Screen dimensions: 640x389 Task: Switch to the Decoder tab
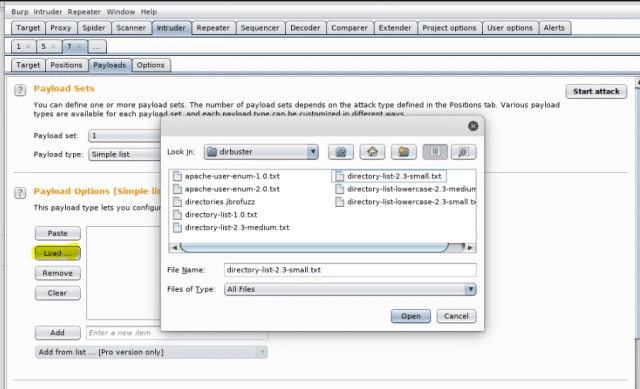[305, 28]
